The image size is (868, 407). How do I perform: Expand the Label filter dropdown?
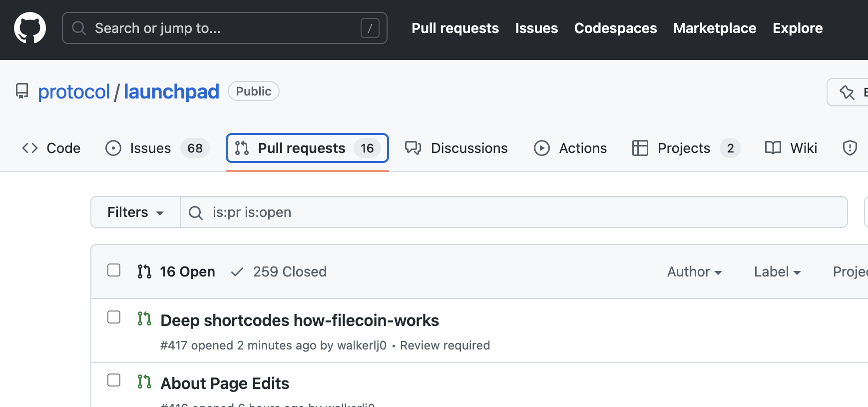[x=777, y=271]
